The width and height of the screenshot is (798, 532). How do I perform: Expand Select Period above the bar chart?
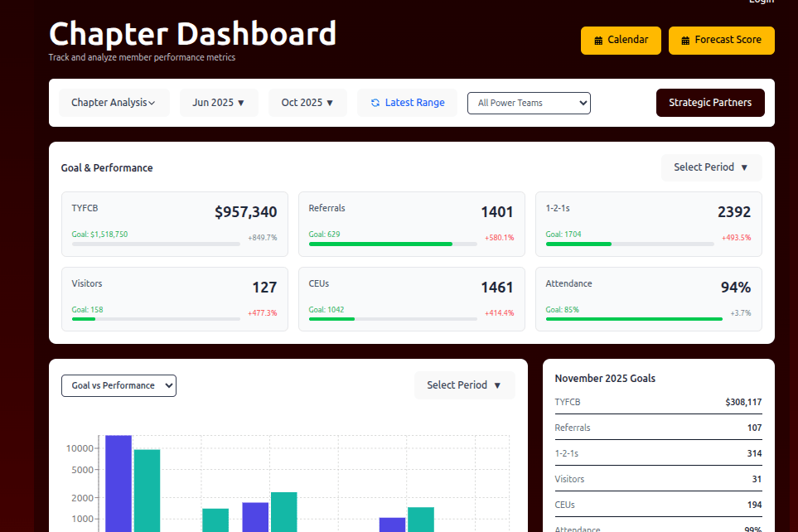pos(464,384)
